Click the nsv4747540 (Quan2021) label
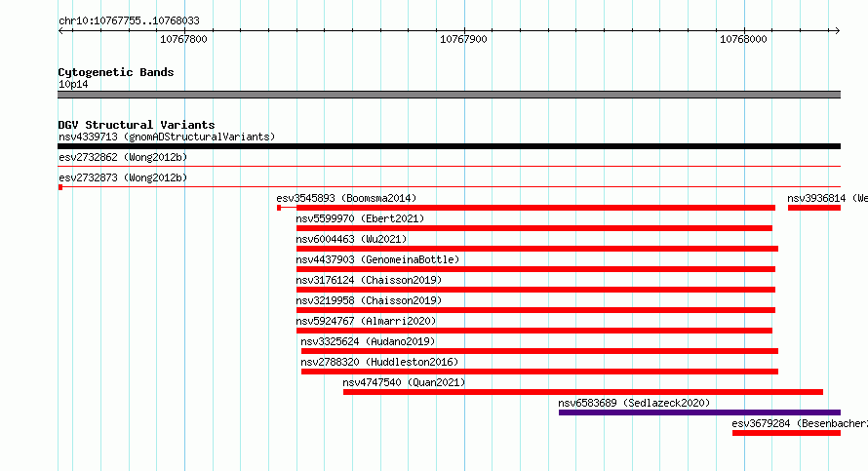The height and width of the screenshot is (471, 868). click(x=404, y=382)
